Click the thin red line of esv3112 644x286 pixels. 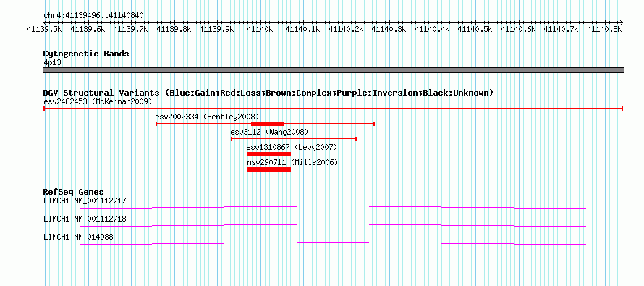pyautogui.click(x=294, y=139)
